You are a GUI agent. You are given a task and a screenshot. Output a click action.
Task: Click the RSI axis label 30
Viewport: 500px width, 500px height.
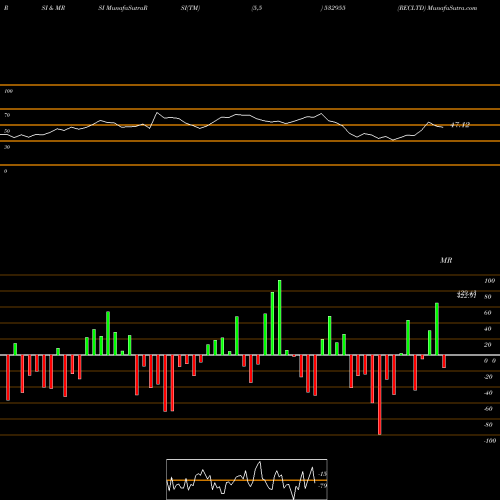(7, 147)
